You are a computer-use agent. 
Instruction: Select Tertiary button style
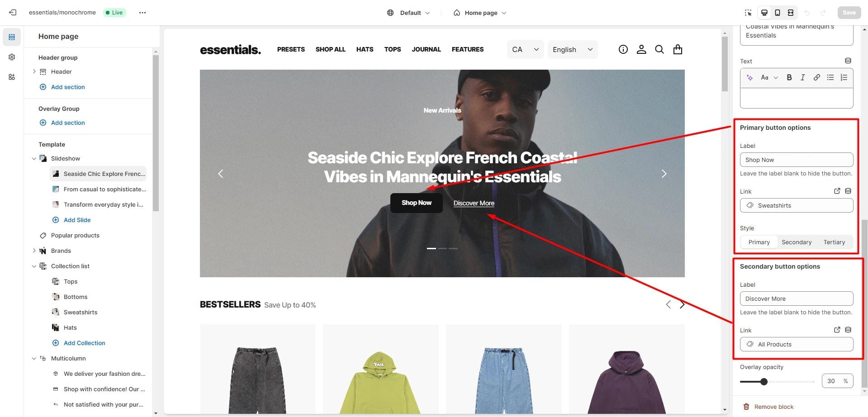pyautogui.click(x=834, y=242)
